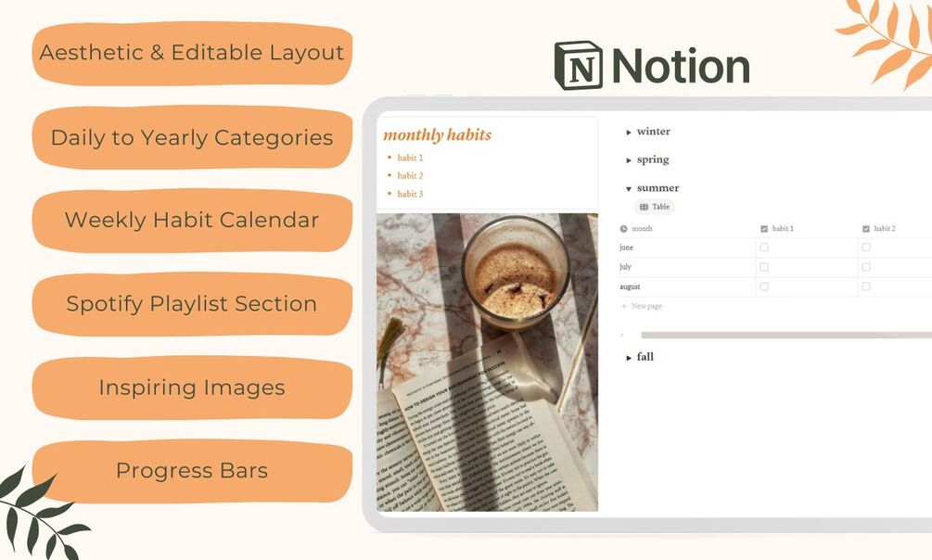Click the coffee and book image
The width and height of the screenshot is (932, 560).
point(488,362)
